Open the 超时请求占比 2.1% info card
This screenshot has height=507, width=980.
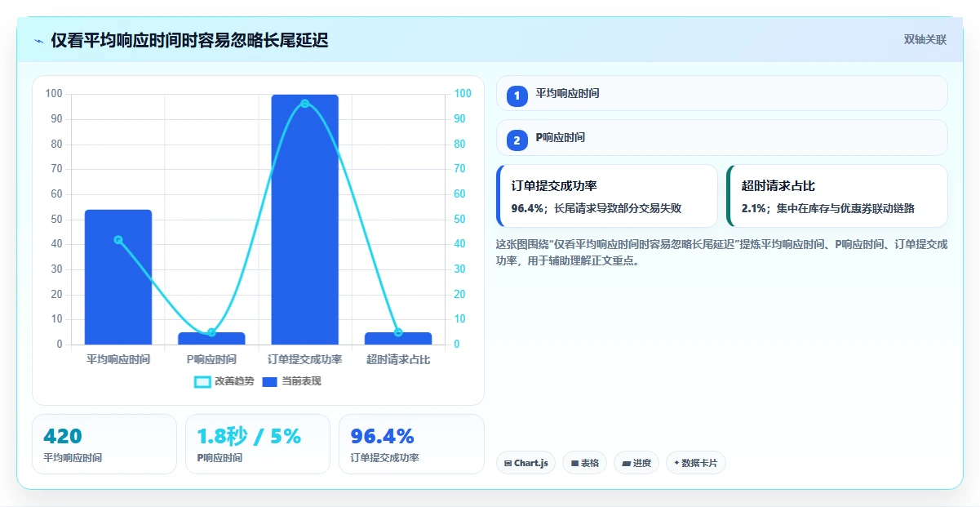(x=837, y=196)
